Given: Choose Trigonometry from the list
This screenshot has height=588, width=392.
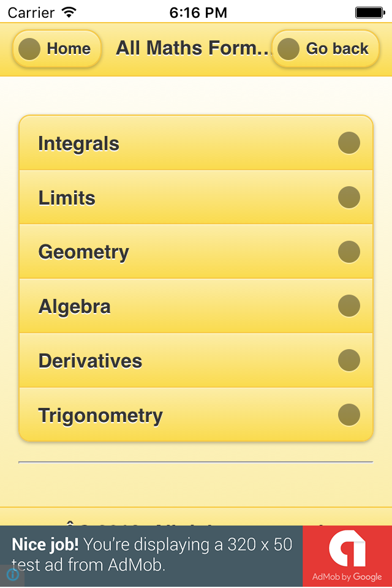Looking at the screenshot, I should point(100,415).
